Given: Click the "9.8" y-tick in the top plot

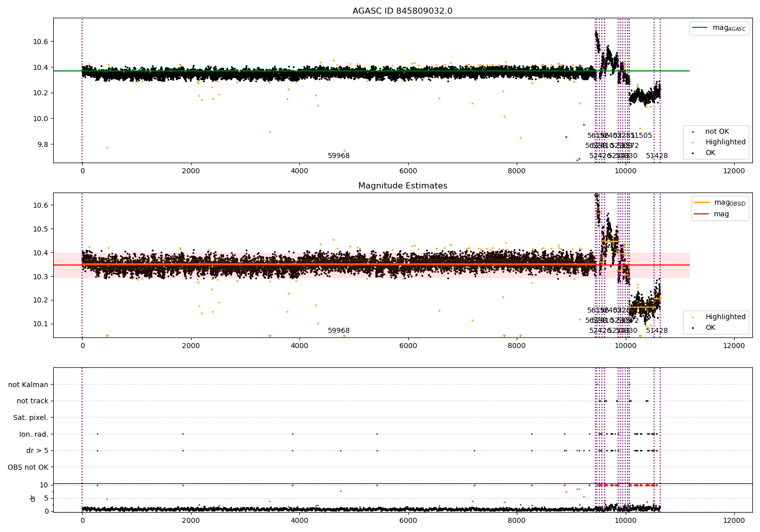Looking at the screenshot, I should point(43,144).
